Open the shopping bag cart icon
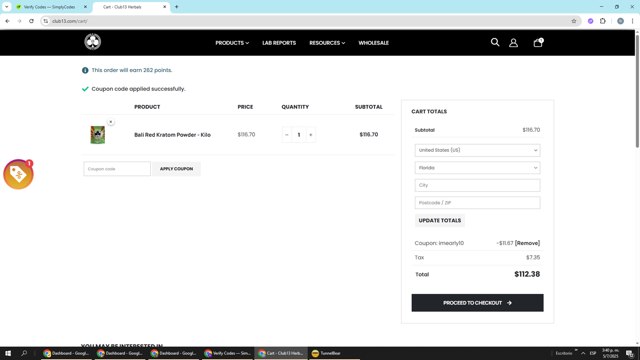This screenshot has width=640, height=360. [538, 42]
